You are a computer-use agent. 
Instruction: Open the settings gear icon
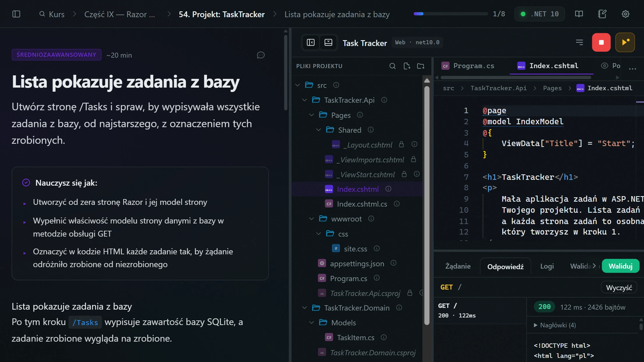(625, 14)
